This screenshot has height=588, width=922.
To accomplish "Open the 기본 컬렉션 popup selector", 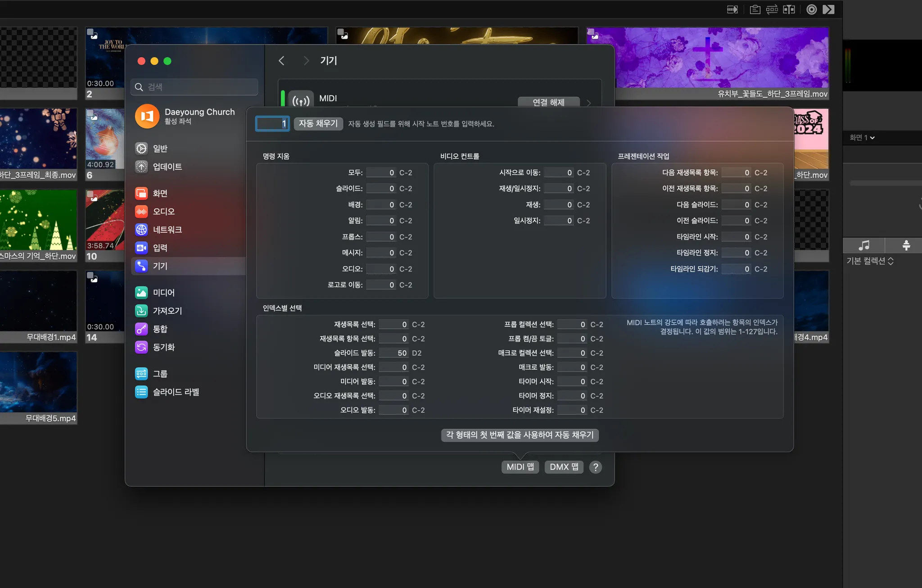I will point(870,261).
